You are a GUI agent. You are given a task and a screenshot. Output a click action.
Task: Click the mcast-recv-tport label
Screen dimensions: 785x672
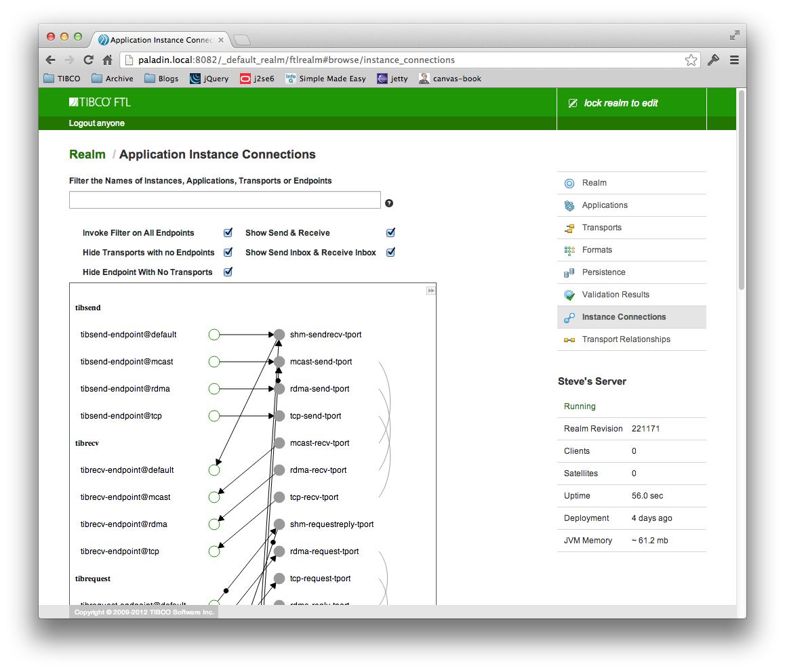[x=319, y=443]
